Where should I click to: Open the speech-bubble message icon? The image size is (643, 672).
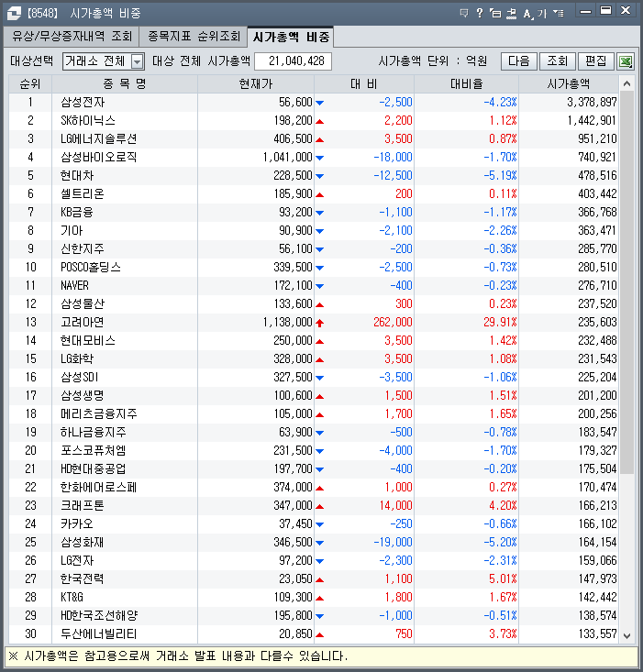[464, 13]
